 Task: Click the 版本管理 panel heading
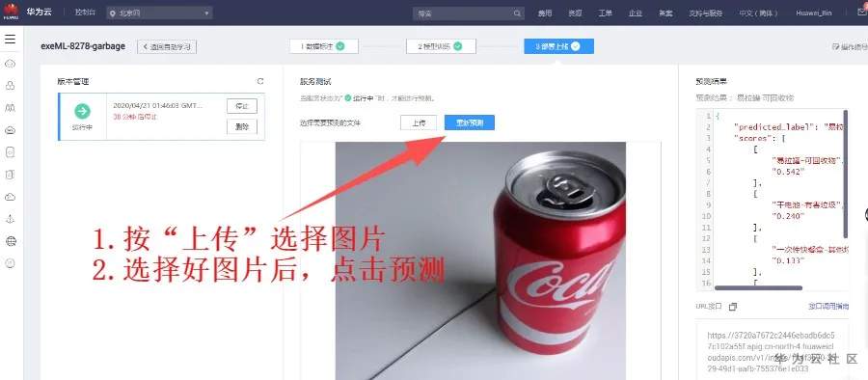pos(73,81)
